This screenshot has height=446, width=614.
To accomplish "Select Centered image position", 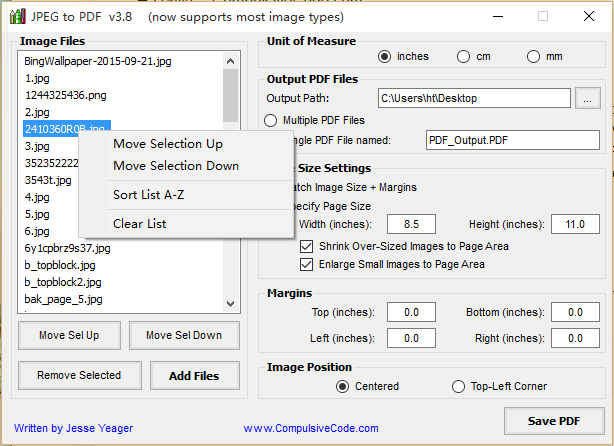I will (343, 386).
